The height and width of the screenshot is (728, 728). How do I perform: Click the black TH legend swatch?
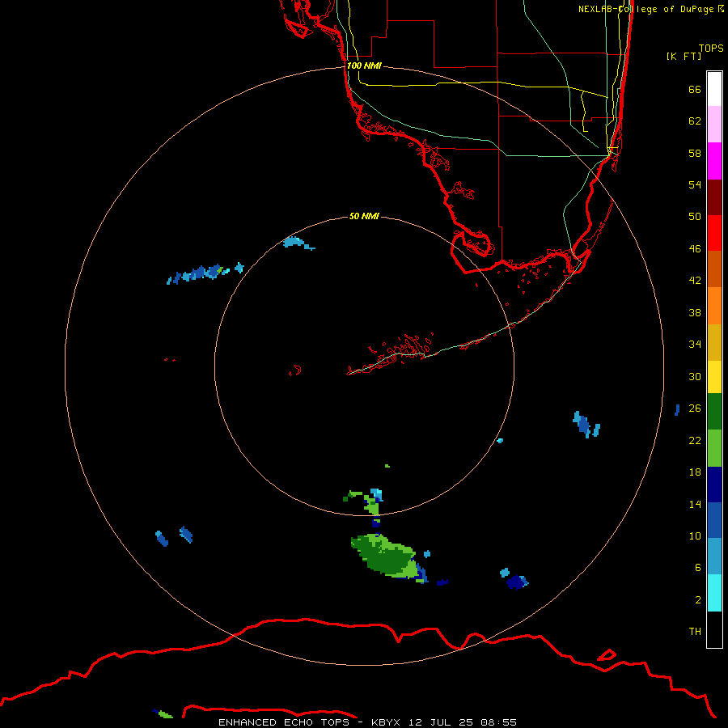(x=714, y=629)
